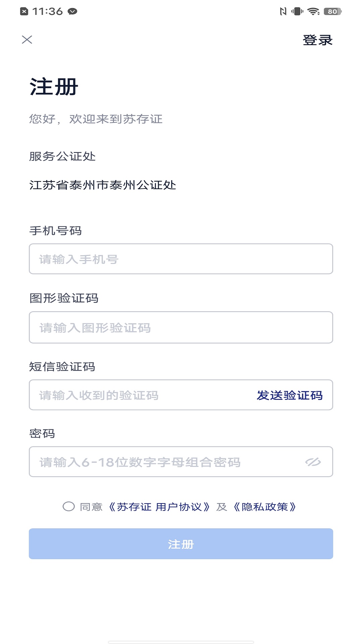Open 《苏存证 用户协议》 user agreement
Image resolution: width=362 pixels, height=644 pixels.
(x=159, y=507)
